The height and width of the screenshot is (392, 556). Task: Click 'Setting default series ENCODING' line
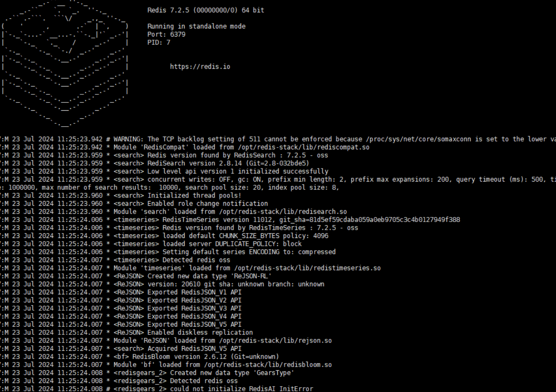click(168, 252)
